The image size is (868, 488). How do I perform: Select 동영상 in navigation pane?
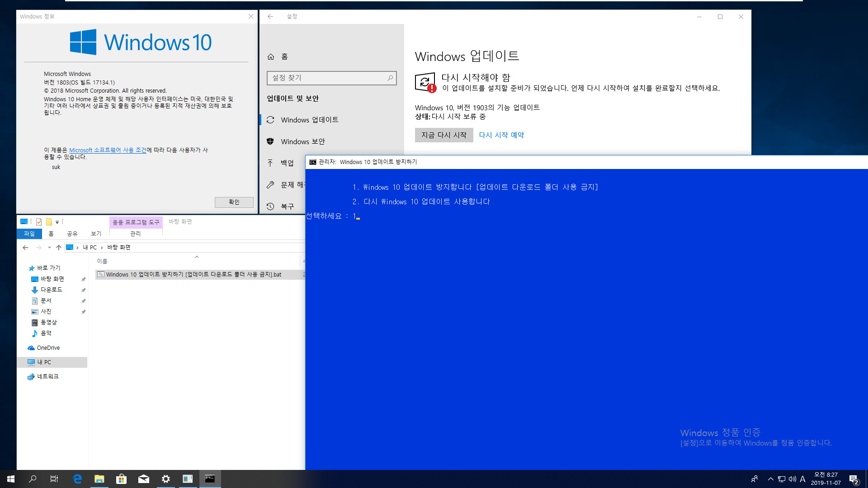tap(48, 322)
